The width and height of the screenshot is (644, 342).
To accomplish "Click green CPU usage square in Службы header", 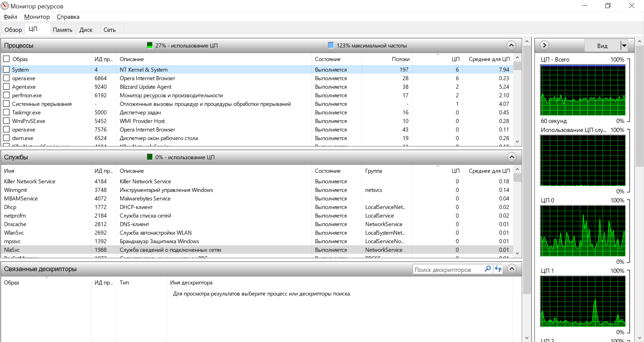I will coord(150,157).
